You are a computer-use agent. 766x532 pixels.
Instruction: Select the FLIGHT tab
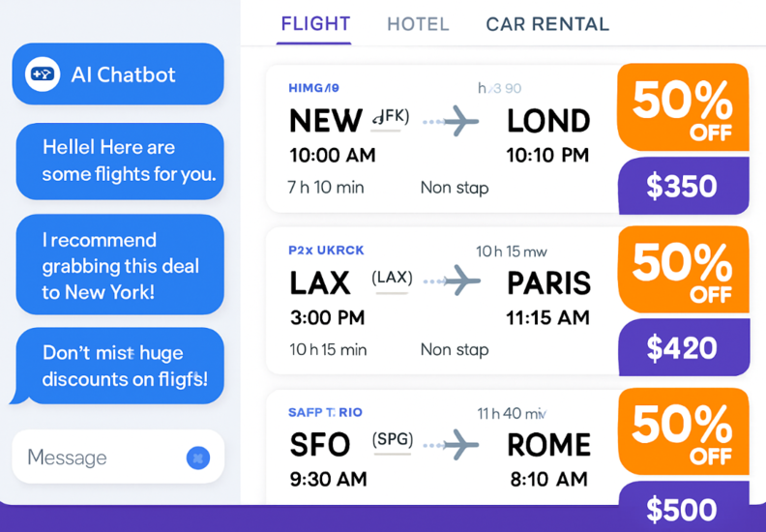pos(315,24)
